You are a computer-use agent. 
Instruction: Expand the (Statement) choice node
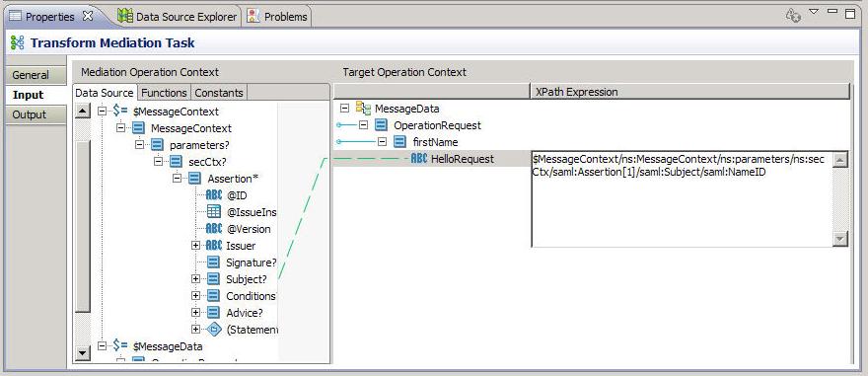195,330
